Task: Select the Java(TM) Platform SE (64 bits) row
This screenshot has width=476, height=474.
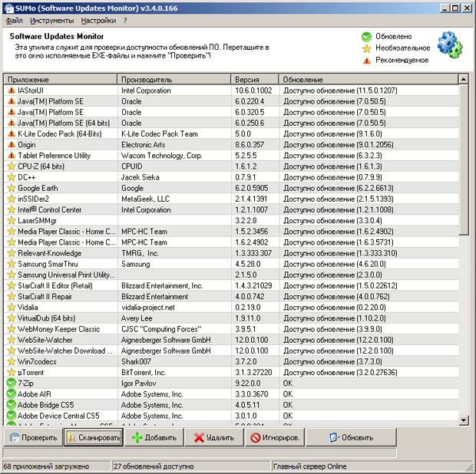Action: [231, 123]
